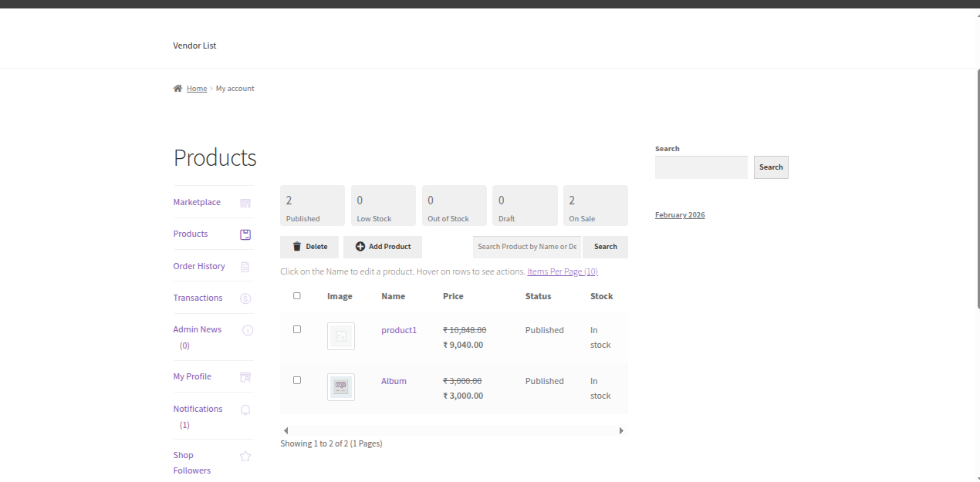The width and height of the screenshot is (980, 482).
Task: Click the Notifications bell icon
Action: click(x=245, y=410)
